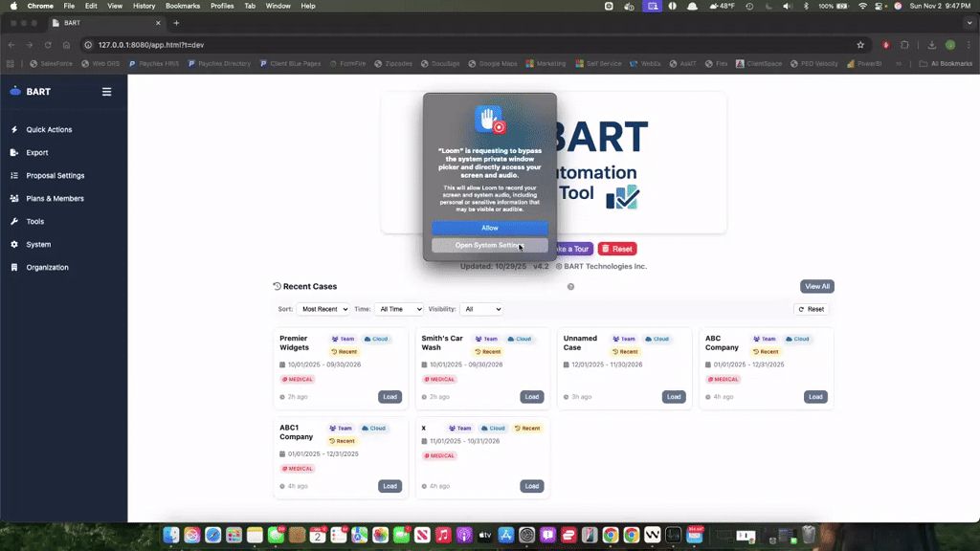This screenshot has height=551, width=980.
Task: Load the Smith's Car Wash case
Action: [x=532, y=397]
